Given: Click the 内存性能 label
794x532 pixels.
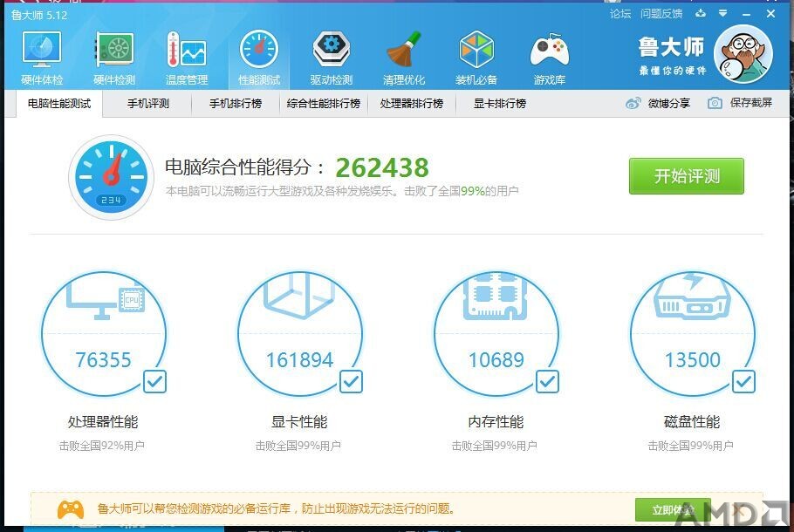Looking at the screenshot, I should coord(496,421).
